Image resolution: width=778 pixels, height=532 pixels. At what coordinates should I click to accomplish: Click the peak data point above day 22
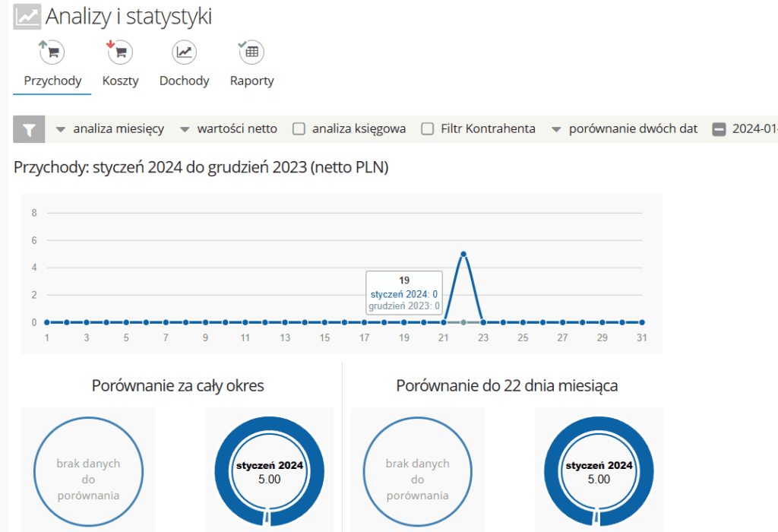click(463, 254)
